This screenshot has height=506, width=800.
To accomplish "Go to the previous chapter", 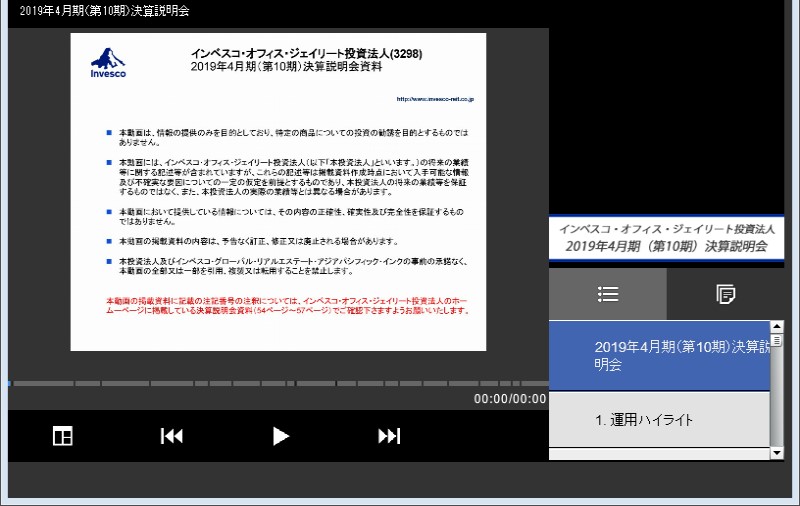I will point(171,436).
